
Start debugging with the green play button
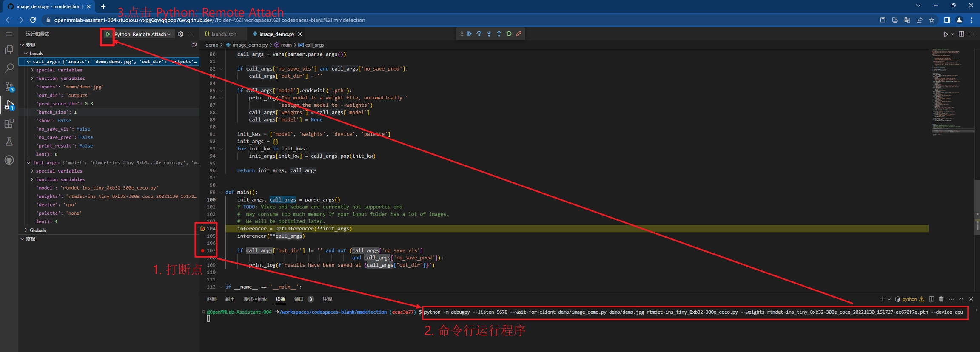pyautogui.click(x=108, y=34)
